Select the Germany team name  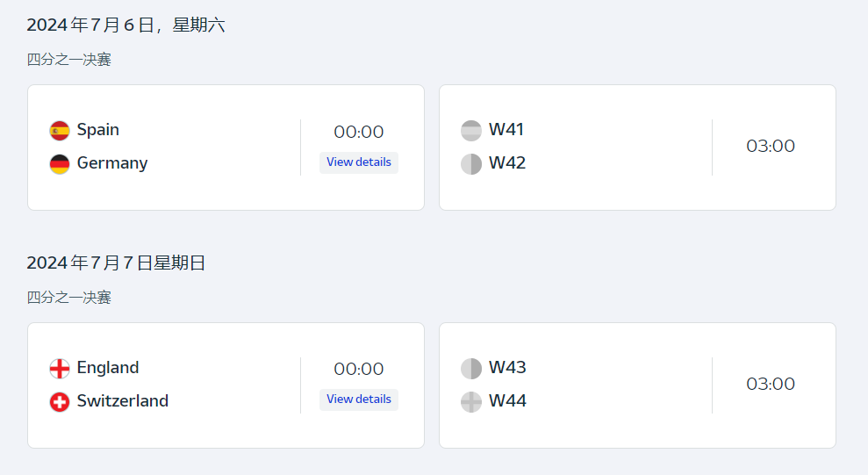(x=112, y=163)
